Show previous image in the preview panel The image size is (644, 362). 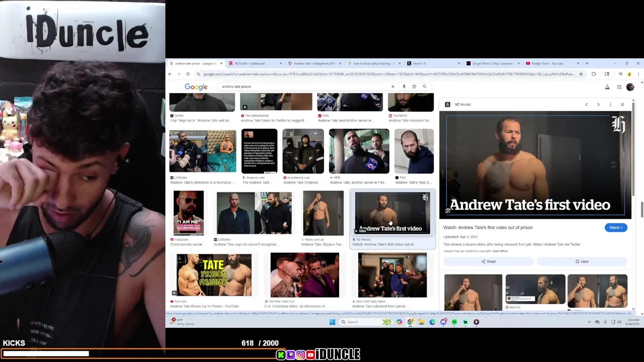pos(586,105)
